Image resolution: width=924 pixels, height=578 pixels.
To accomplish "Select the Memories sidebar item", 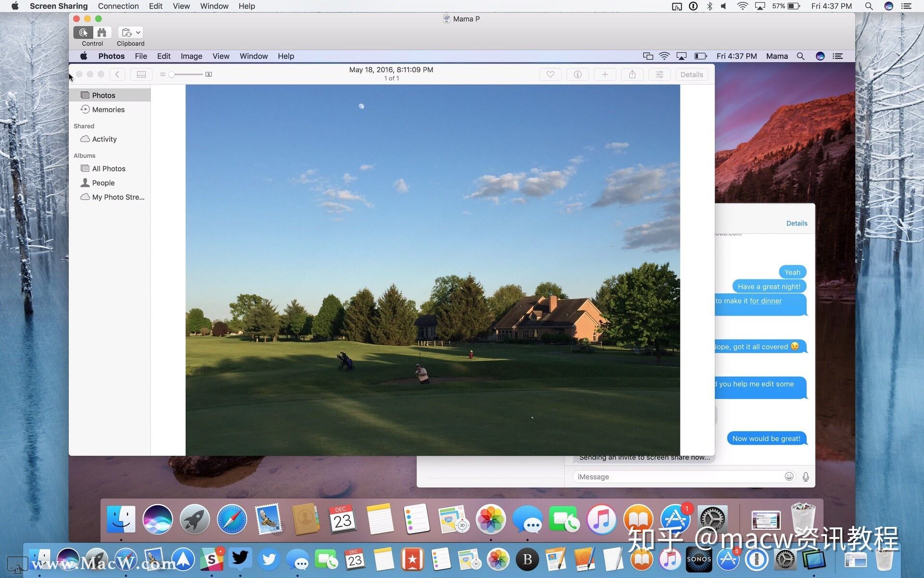I will pos(108,109).
